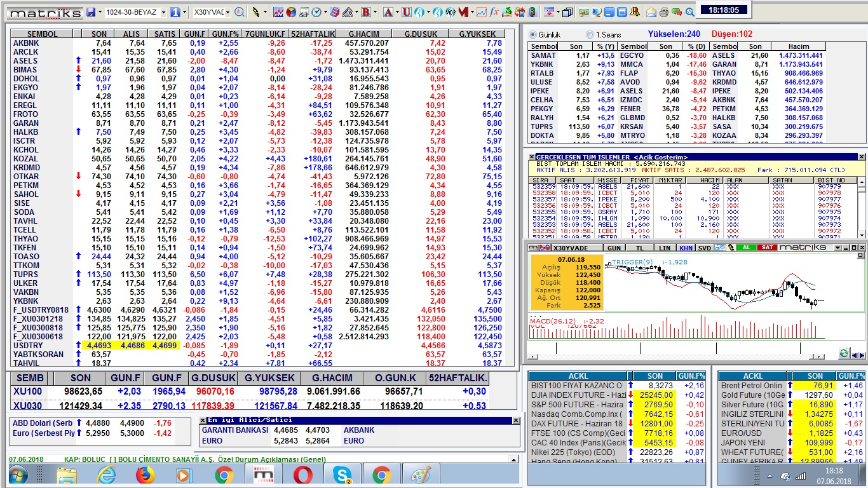Click the red A toolbar icon
This screenshot has height=488, width=868.
tap(387, 12)
